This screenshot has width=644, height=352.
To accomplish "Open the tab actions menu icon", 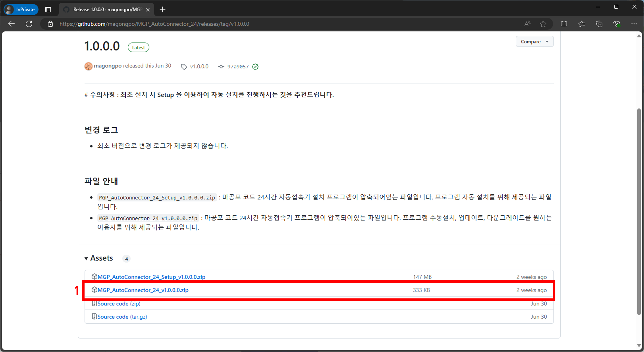I will tap(48, 10).
